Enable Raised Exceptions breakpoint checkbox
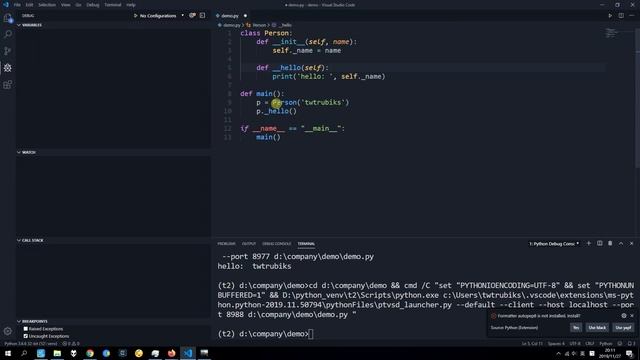The image size is (640, 360). [x=26, y=329]
